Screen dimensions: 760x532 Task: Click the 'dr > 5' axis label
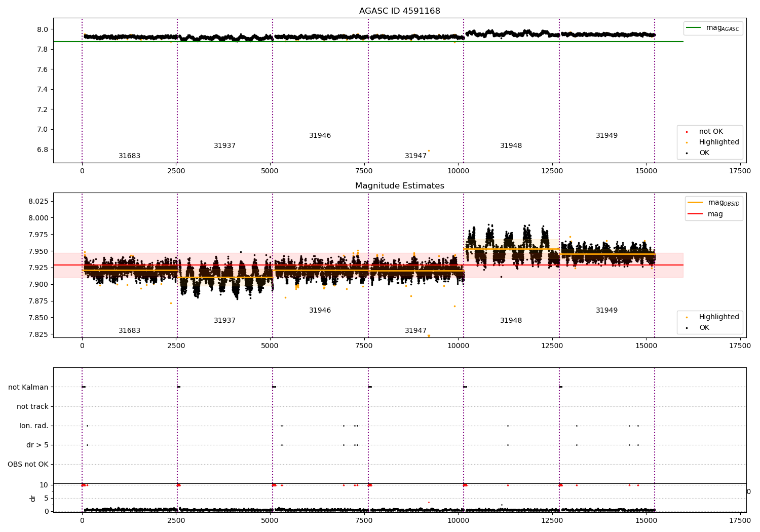pyautogui.click(x=37, y=445)
